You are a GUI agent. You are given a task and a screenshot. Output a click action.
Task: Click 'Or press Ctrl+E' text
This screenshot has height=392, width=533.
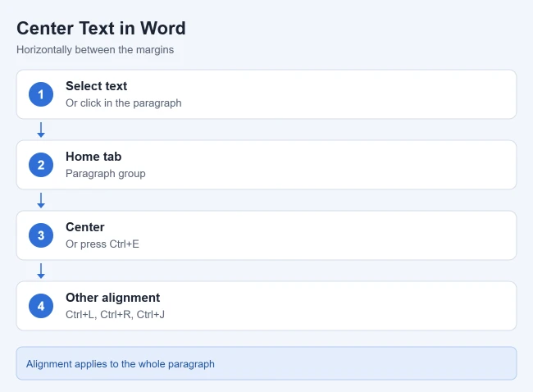coord(102,244)
